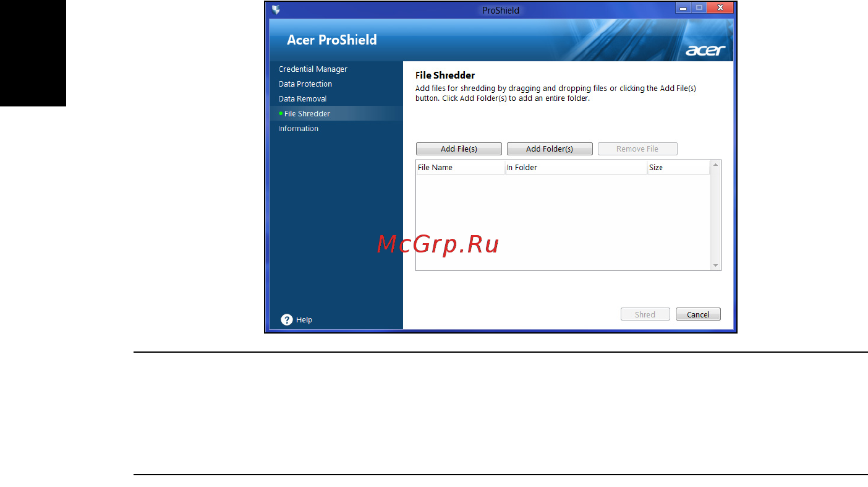Click Remove File button

click(637, 149)
